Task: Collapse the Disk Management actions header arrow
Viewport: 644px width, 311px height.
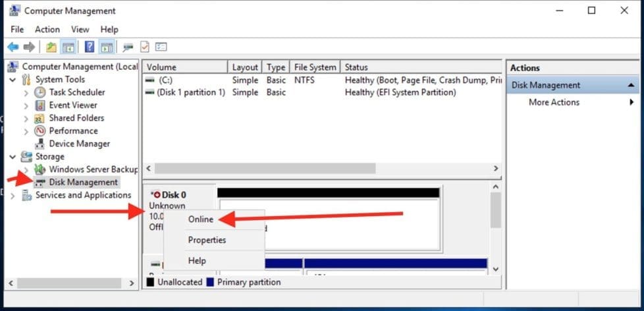Action: point(631,85)
